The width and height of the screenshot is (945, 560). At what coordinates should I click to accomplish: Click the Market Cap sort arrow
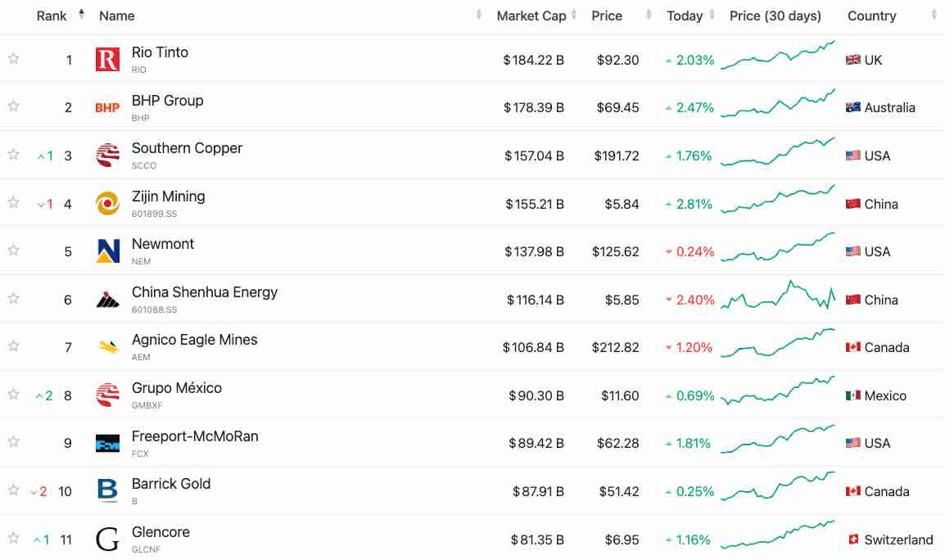pyautogui.click(x=572, y=15)
